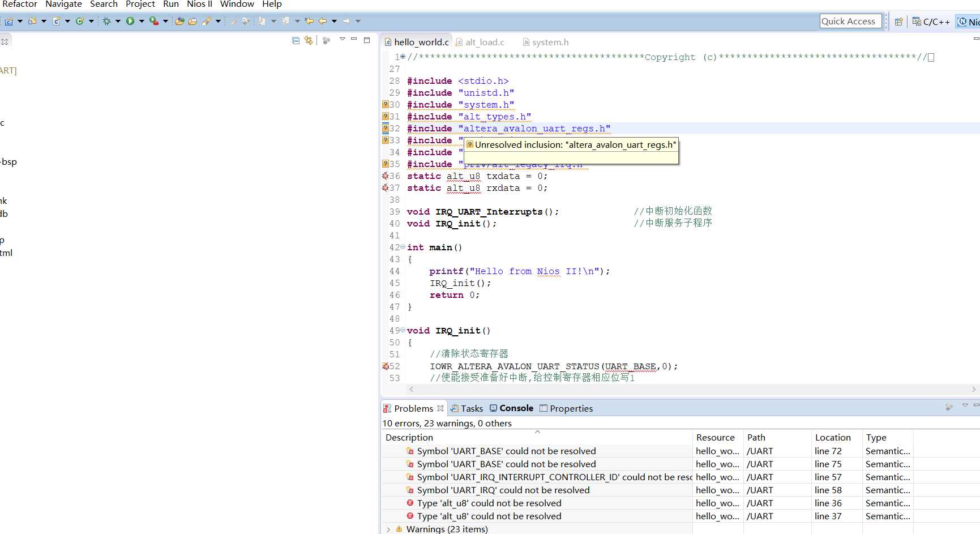This screenshot has width=980, height=534.
Task: Go to Last Edit Location icon
Action: 309,22
